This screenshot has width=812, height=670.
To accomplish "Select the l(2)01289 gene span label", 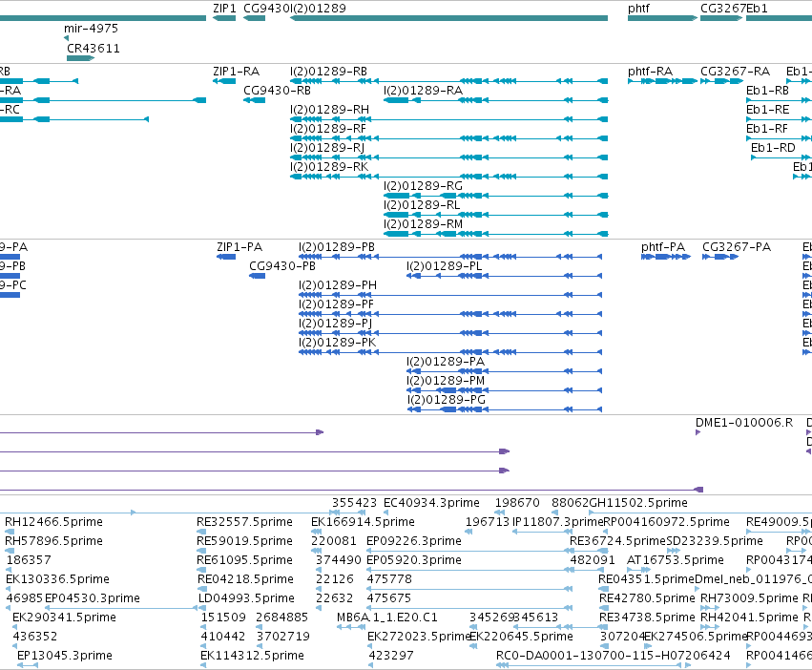I will point(318,9).
